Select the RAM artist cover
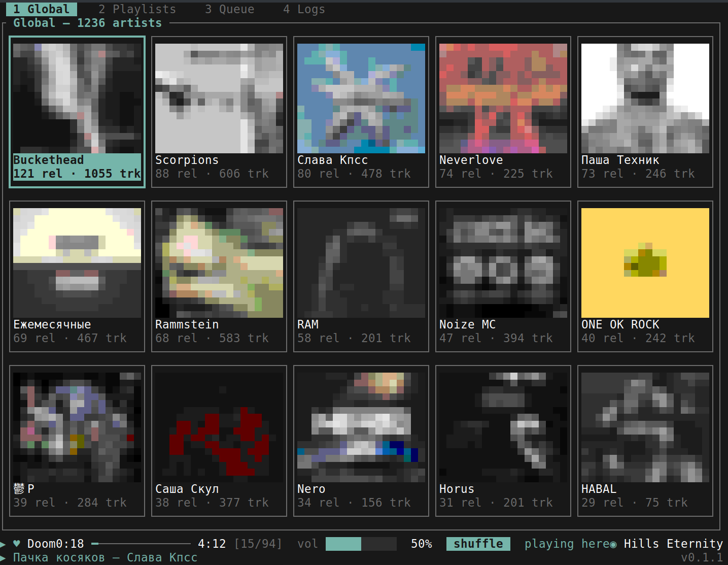Viewport: 728px width, 565px height. [361, 263]
